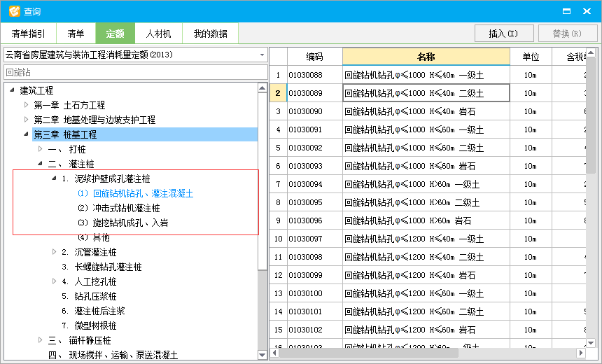This screenshot has height=364, width=602.
Task: Click tree scrollbar down arrow
Action: (x=262, y=355)
